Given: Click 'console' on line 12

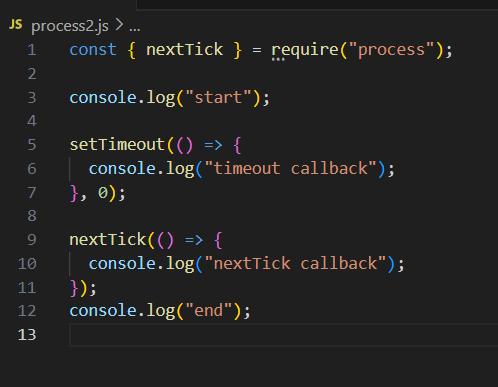Looking at the screenshot, I should click(103, 311).
